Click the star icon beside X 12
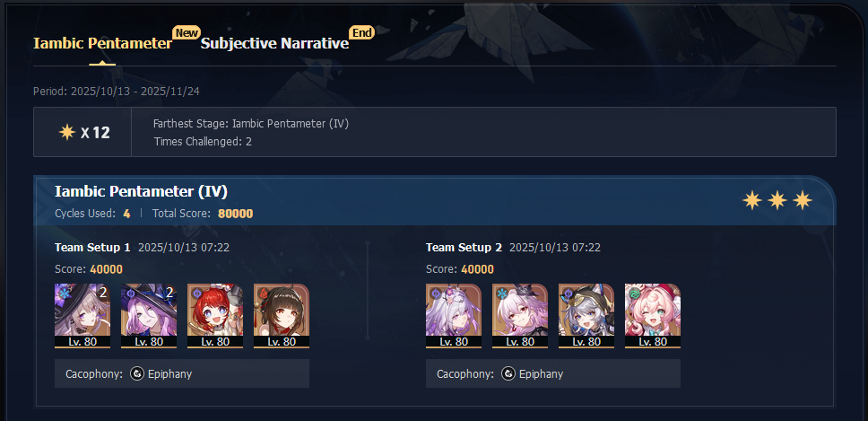The width and height of the screenshot is (868, 421). coord(67,132)
